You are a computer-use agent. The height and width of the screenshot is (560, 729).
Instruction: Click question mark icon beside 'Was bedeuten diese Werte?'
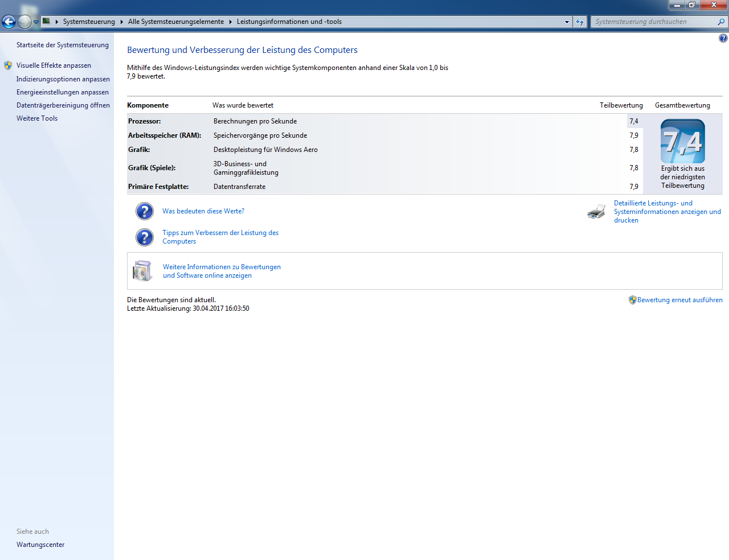(x=145, y=211)
